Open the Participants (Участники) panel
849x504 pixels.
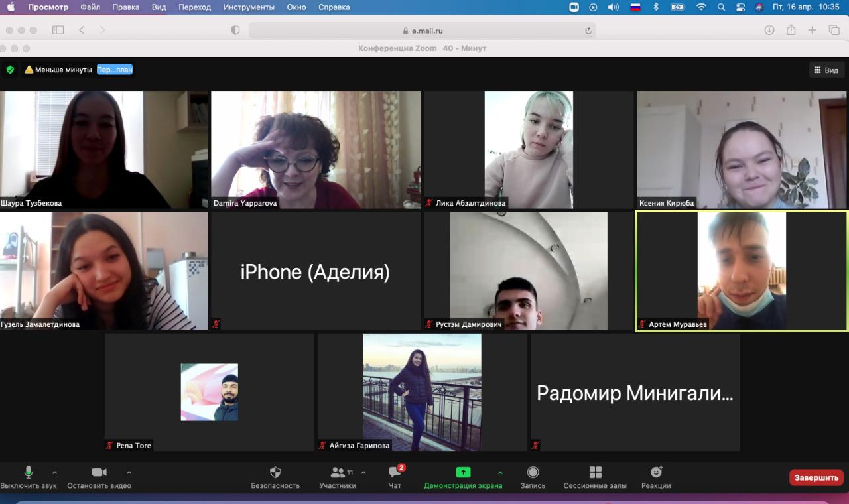(338, 473)
